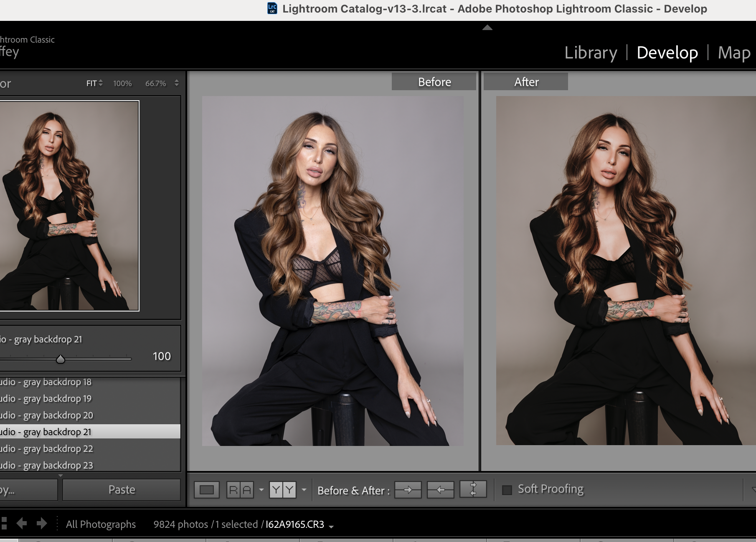Copy After settings to Before arrow
756x542 pixels.
[x=441, y=490]
